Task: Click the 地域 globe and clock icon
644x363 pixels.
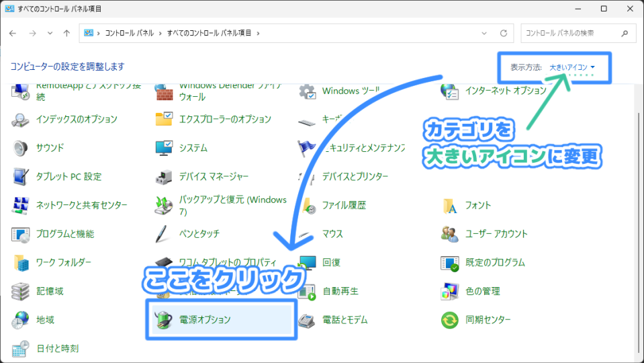Action: coord(20,320)
